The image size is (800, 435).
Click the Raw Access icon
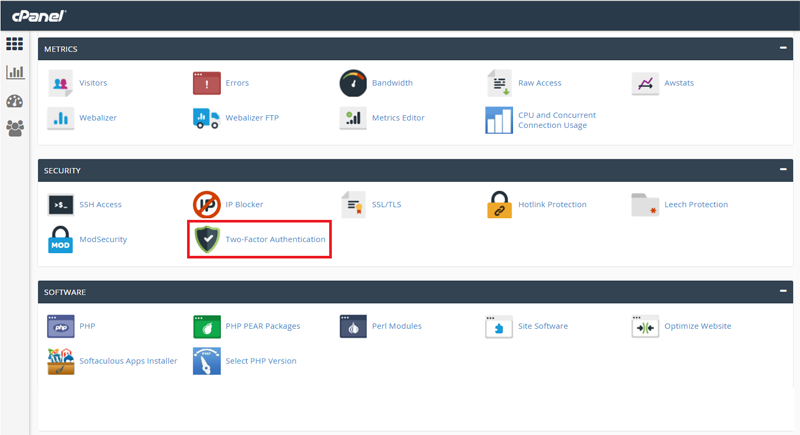499,83
